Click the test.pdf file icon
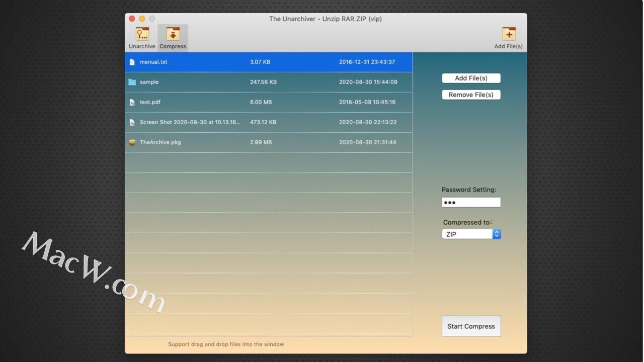This screenshot has width=644, height=362. pyautogui.click(x=132, y=102)
